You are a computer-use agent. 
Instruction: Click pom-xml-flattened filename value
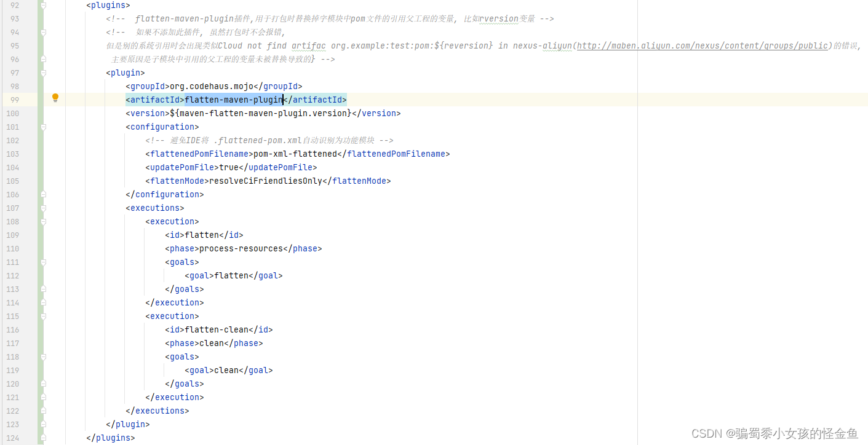pyautogui.click(x=295, y=154)
